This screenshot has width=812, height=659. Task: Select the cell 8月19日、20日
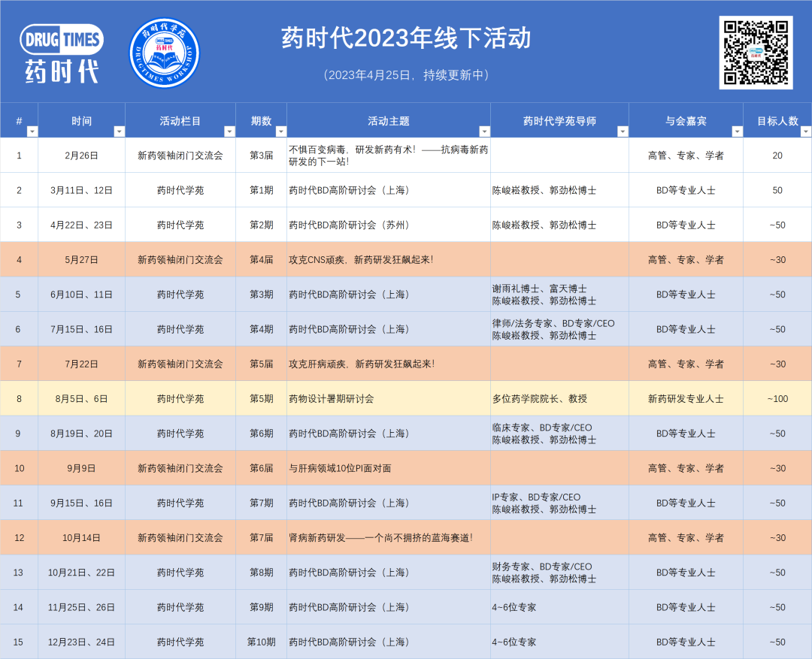(x=81, y=434)
